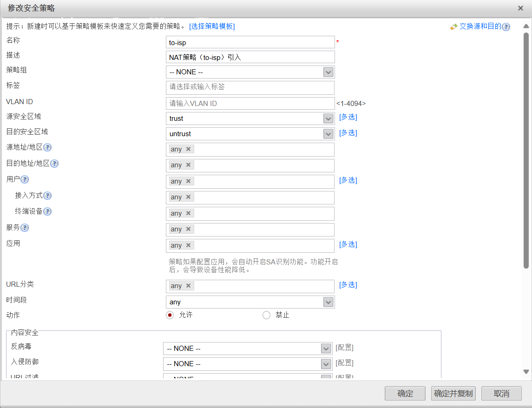Click the 选择策略模板 link
The image size is (532, 408).
212,26
